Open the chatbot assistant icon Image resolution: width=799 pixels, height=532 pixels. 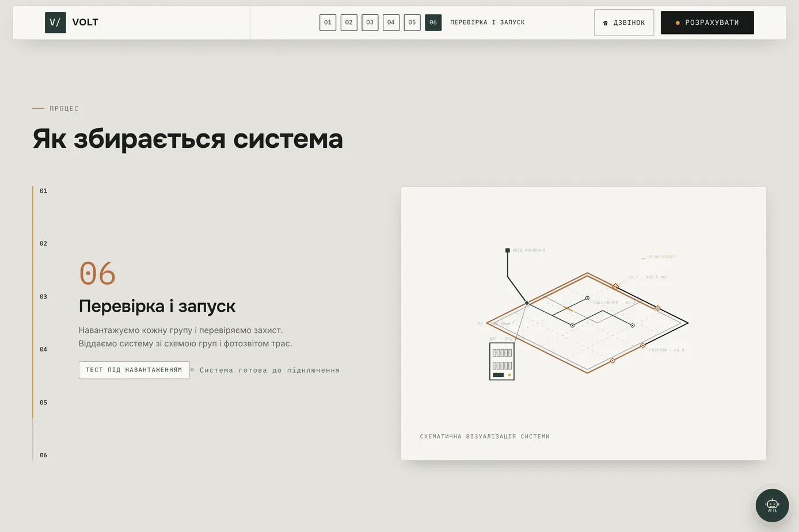772,506
